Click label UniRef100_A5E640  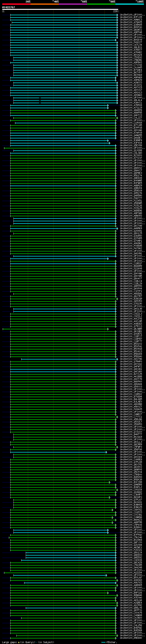tap(131, 638)
